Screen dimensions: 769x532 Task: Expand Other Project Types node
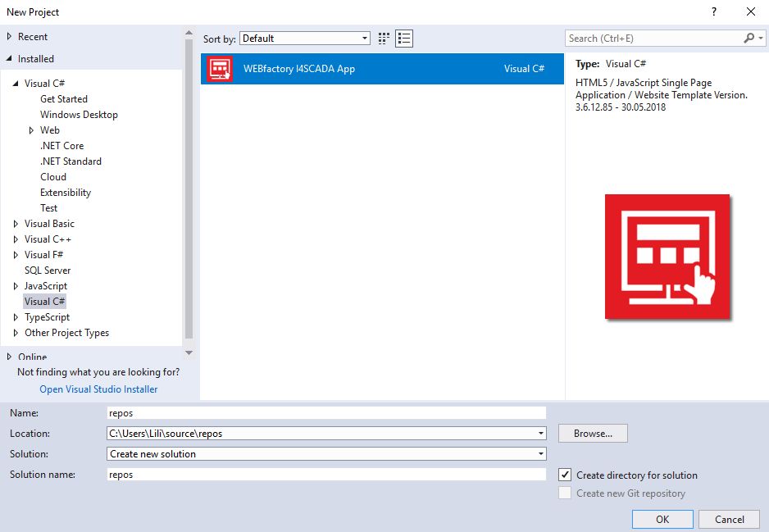[16, 333]
